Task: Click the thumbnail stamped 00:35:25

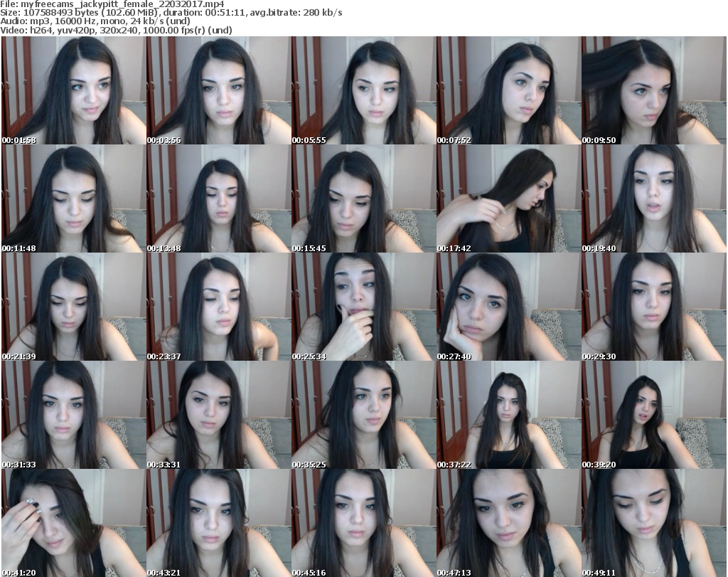Action: tap(363, 415)
